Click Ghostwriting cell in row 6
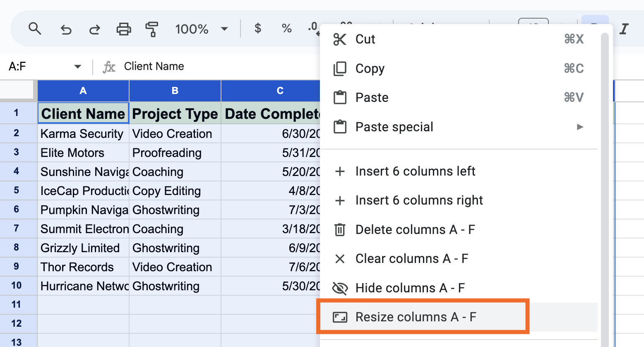Screen dimensions: 644x347 [175, 210]
